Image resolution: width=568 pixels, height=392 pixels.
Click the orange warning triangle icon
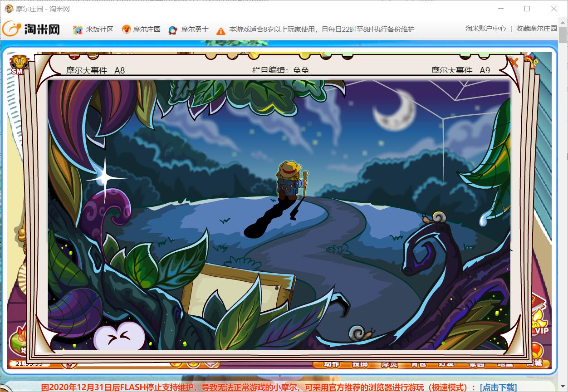[220, 31]
